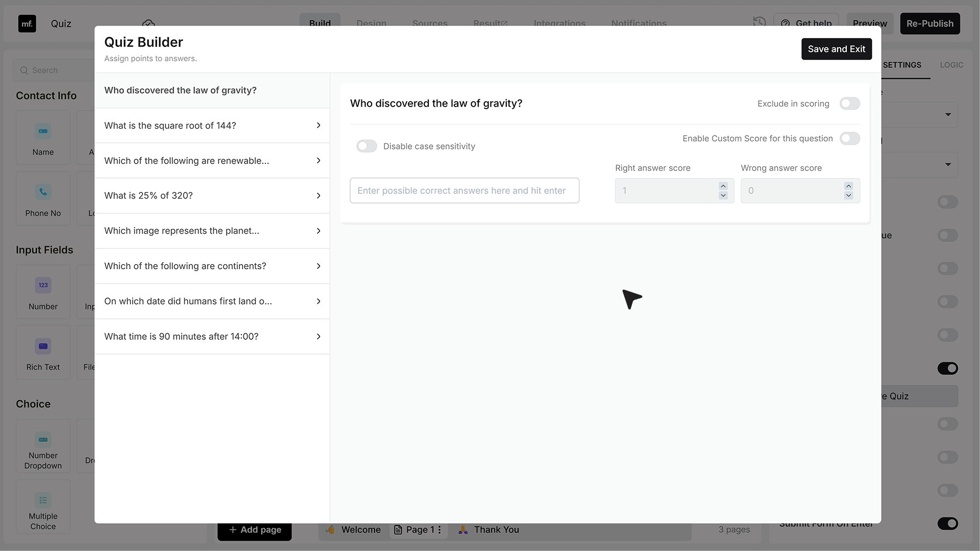Toggle Exclude in scoring switch

pyautogui.click(x=850, y=104)
